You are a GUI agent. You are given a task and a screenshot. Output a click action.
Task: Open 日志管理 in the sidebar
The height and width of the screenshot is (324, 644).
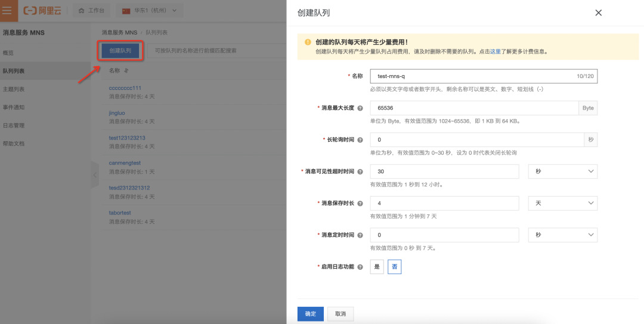pos(14,126)
